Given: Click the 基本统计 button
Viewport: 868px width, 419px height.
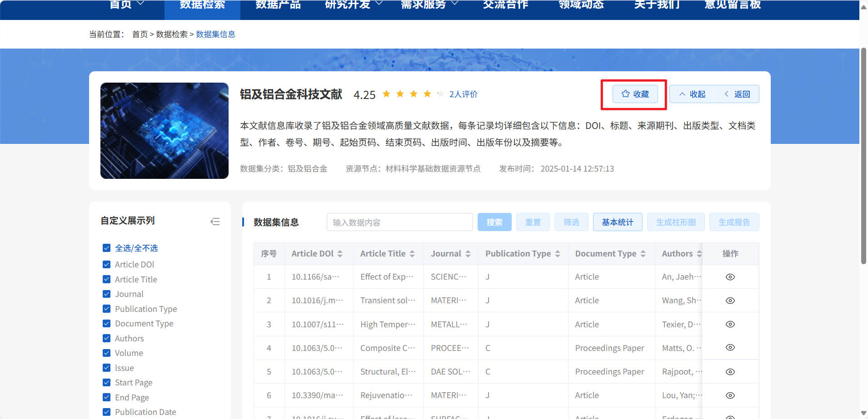Looking at the screenshot, I should point(617,222).
